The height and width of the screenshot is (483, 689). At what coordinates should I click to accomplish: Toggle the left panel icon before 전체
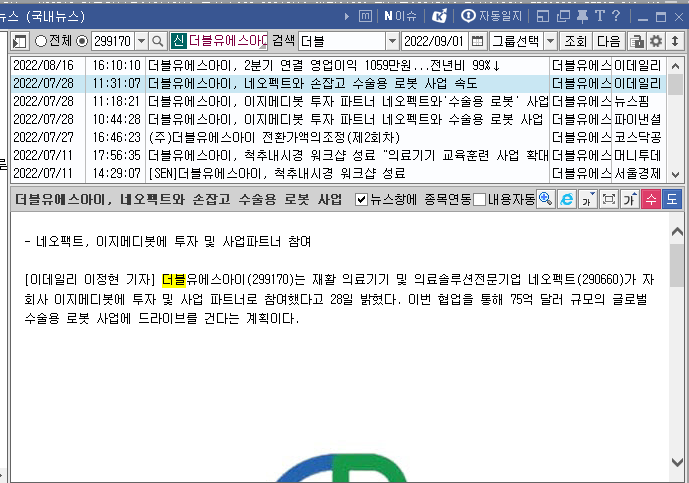tap(20, 41)
